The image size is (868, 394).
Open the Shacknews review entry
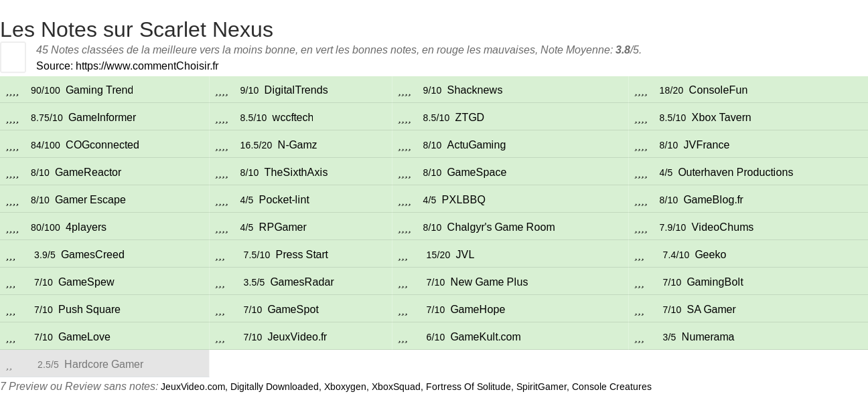point(475,90)
